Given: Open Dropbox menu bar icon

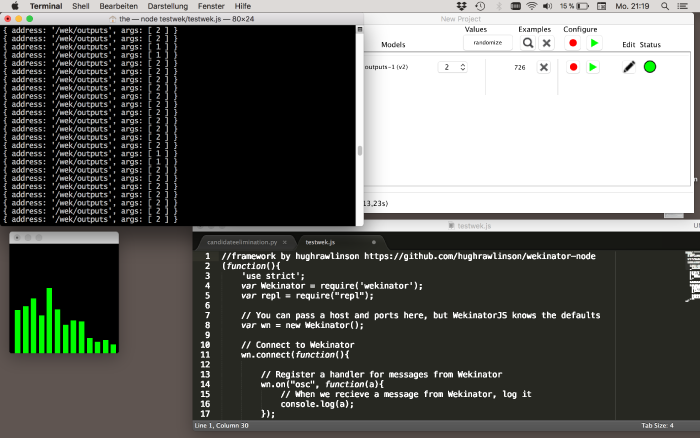Looking at the screenshot, I should pos(461,6).
